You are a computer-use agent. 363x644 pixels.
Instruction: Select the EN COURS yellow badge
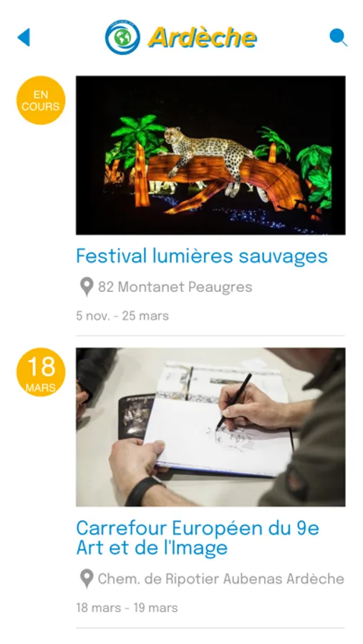41,100
